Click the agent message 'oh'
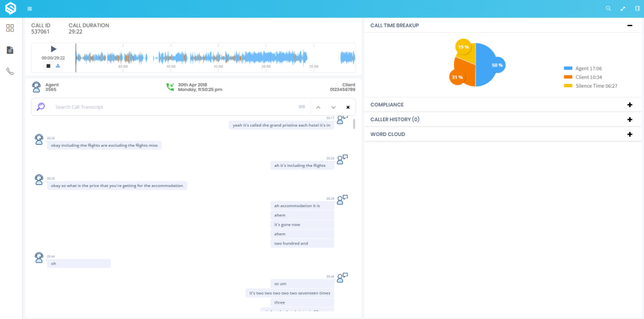This screenshot has height=319, width=644. [x=79, y=263]
